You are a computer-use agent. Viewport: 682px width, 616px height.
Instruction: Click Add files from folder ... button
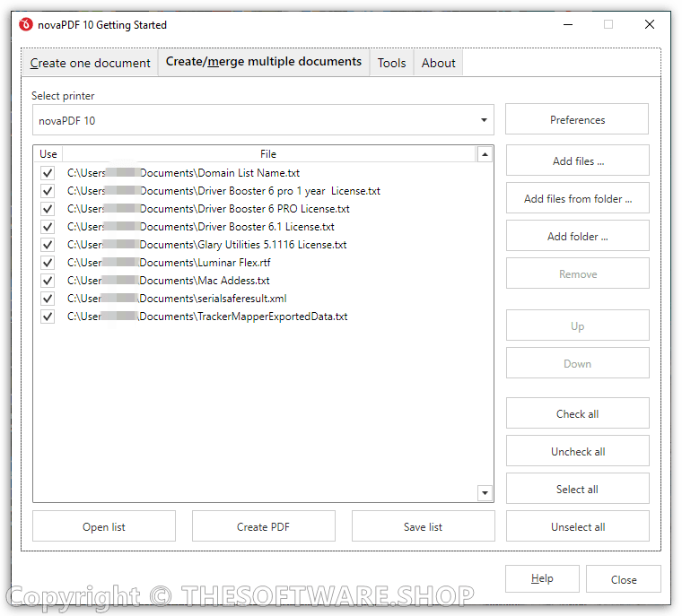click(x=578, y=199)
